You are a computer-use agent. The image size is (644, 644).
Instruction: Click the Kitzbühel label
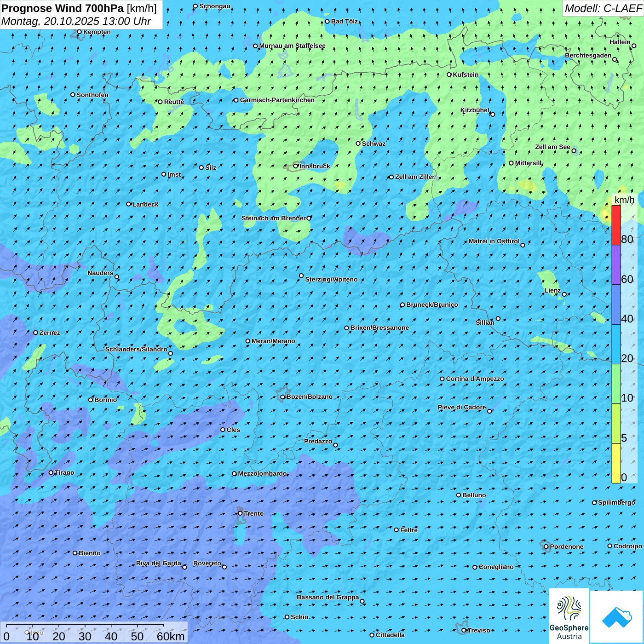[475, 110]
